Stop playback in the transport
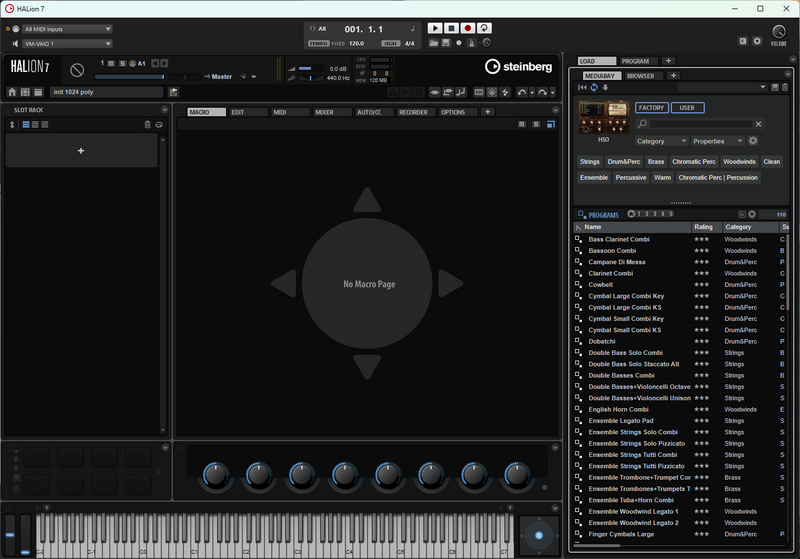This screenshot has height=559, width=800. [451, 28]
